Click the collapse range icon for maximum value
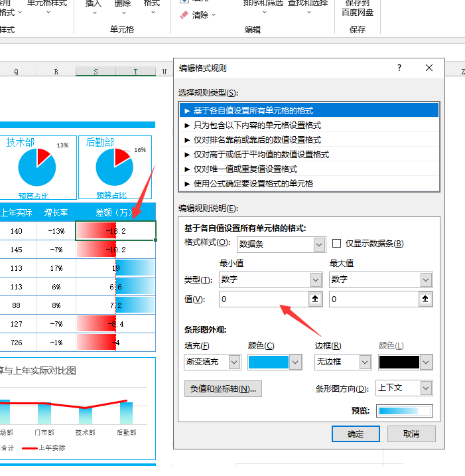This screenshot has width=465, height=476. point(425,299)
